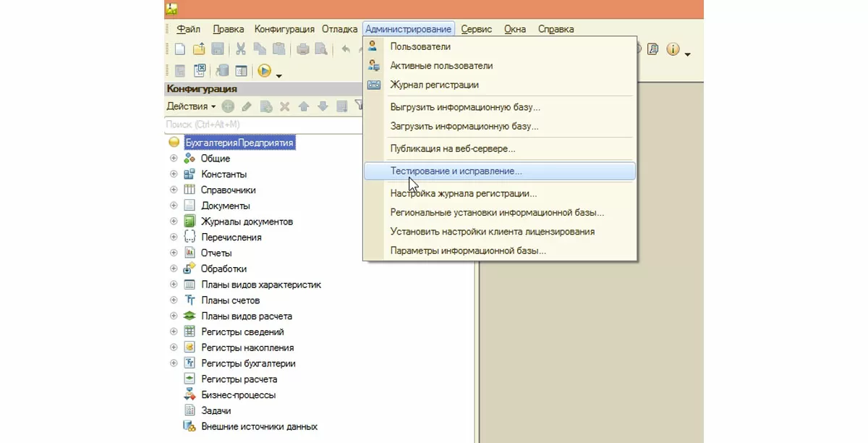868x443 pixels.
Task: Click the Update database configuration cylinder icon
Action: pos(223,71)
